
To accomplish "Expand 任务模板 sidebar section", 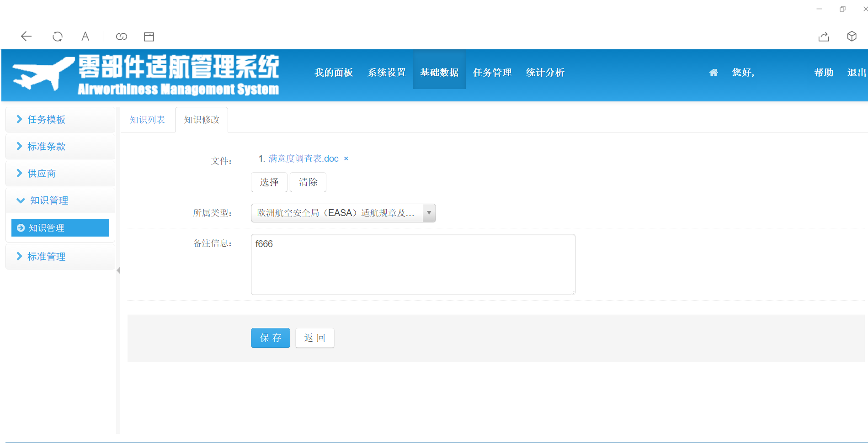I will coord(60,120).
